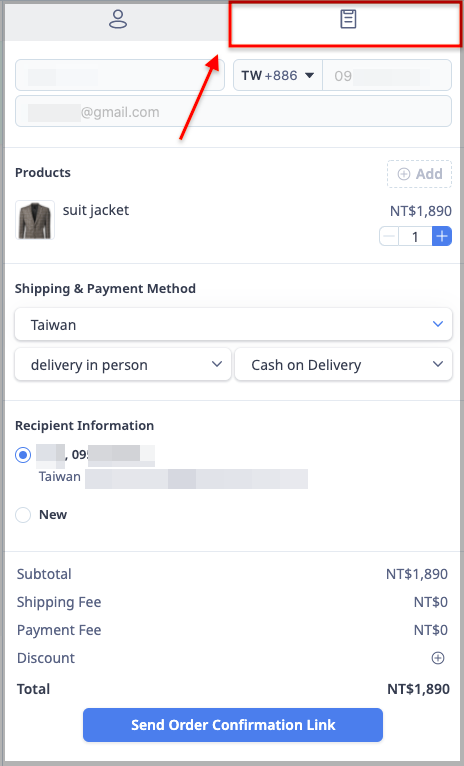This screenshot has height=766, width=464.
Task: Click the suit jacket product name
Action: pyautogui.click(x=96, y=211)
